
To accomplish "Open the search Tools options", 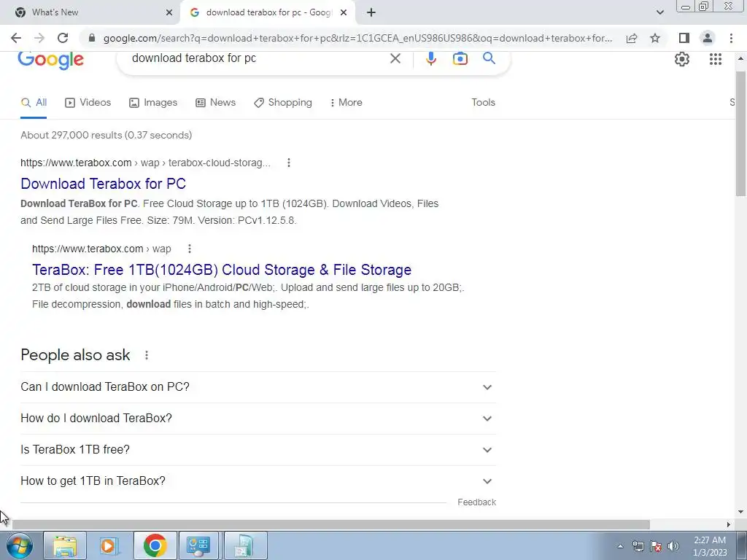I will coord(483,102).
